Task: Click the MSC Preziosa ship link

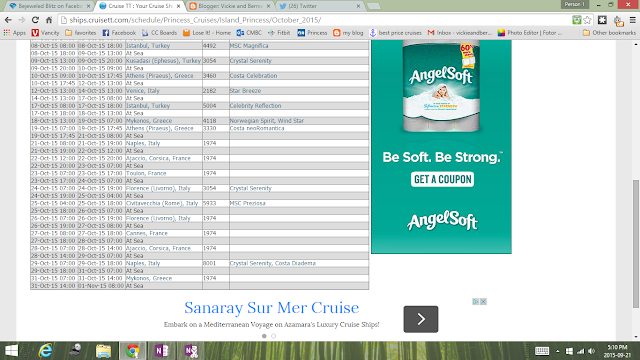Action: click(x=247, y=203)
